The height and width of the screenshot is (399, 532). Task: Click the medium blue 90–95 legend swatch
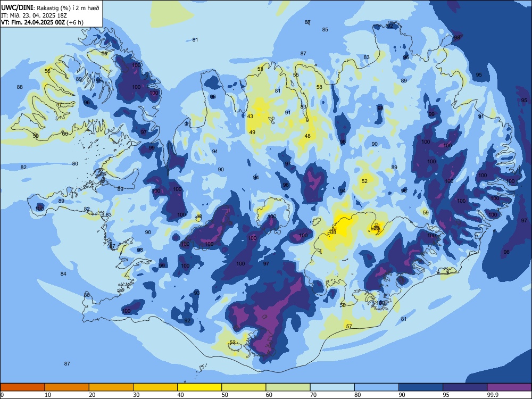(421, 387)
